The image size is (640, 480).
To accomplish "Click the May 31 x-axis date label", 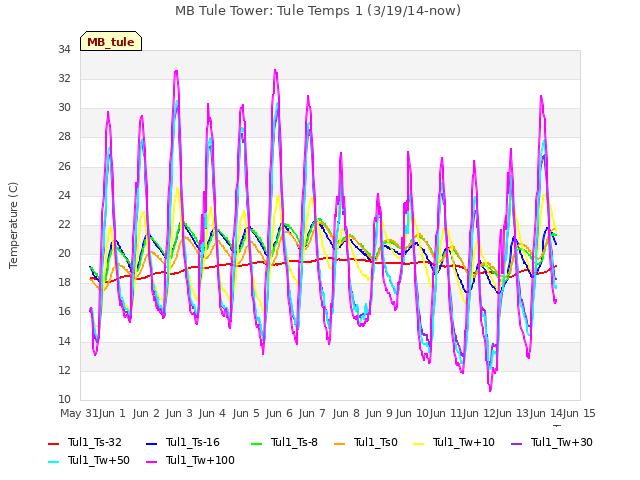I will pos(79,413).
